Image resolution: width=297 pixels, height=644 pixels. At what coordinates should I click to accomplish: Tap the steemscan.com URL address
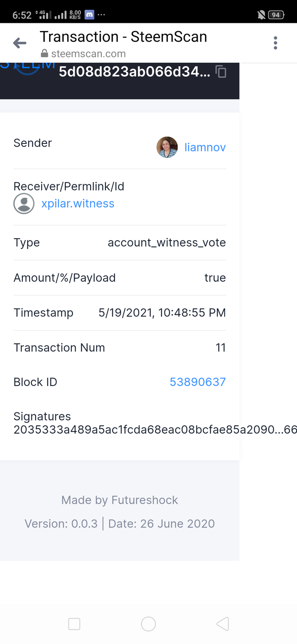click(88, 54)
